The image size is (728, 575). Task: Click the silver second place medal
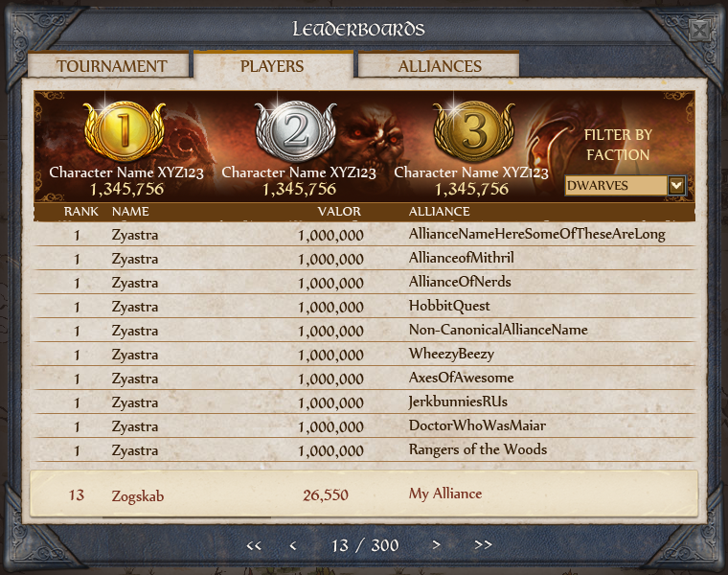(296, 131)
